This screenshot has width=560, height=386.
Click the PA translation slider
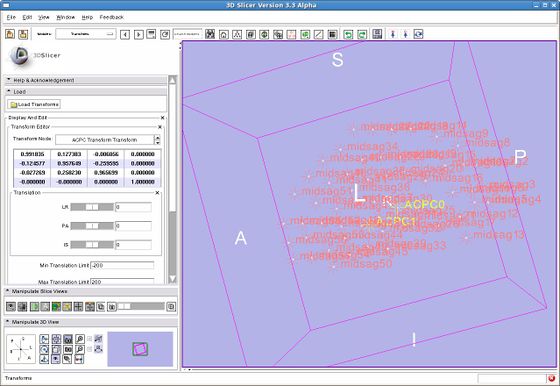click(92, 226)
